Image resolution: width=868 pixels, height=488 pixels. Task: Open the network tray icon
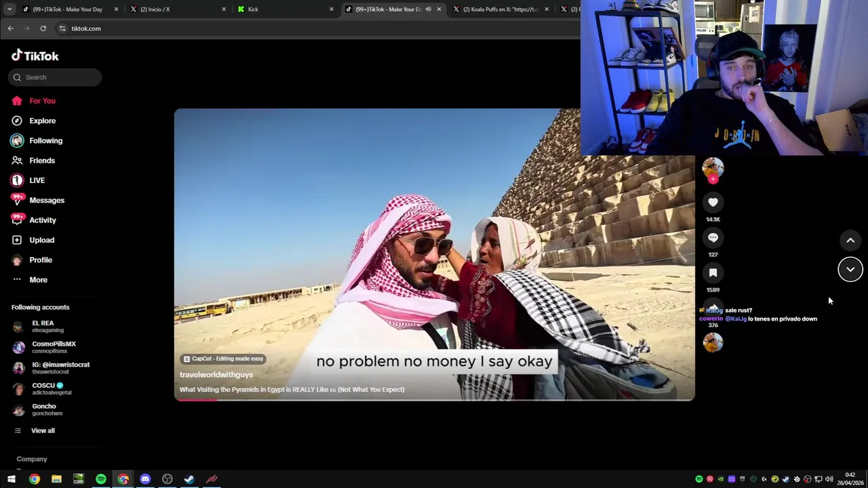click(818, 479)
